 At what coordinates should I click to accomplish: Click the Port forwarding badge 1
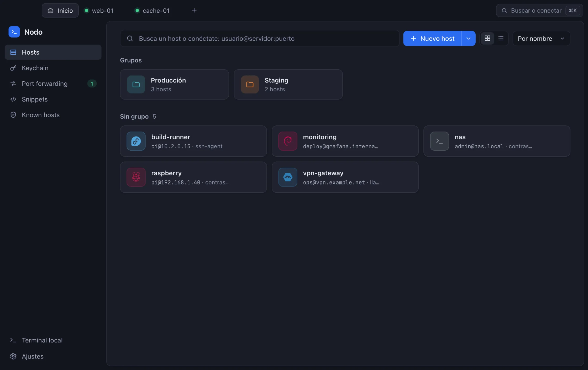(x=92, y=84)
